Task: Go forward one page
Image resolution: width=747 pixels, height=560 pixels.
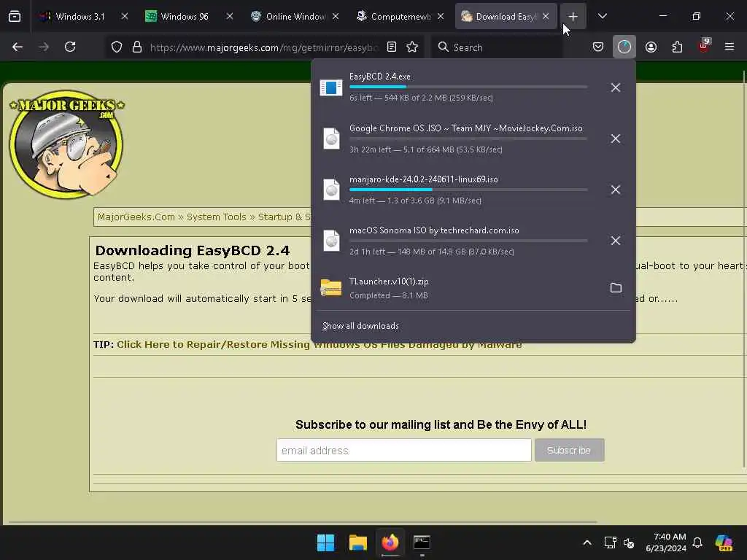Action: [44, 47]
